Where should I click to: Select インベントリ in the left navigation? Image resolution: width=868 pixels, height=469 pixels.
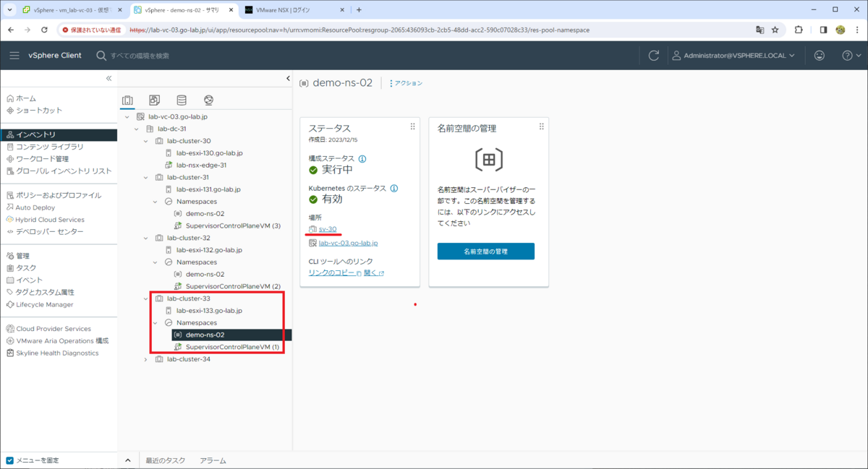[59, 134]
